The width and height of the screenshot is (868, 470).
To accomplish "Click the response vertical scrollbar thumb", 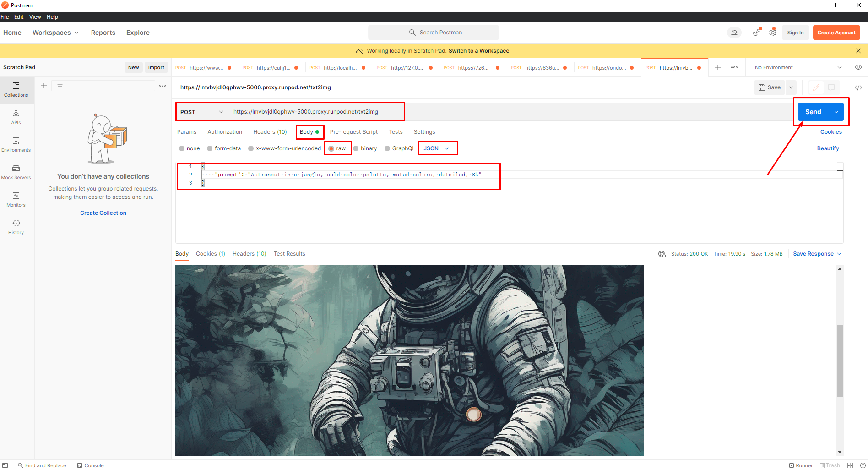I will [x=840, y=361].
